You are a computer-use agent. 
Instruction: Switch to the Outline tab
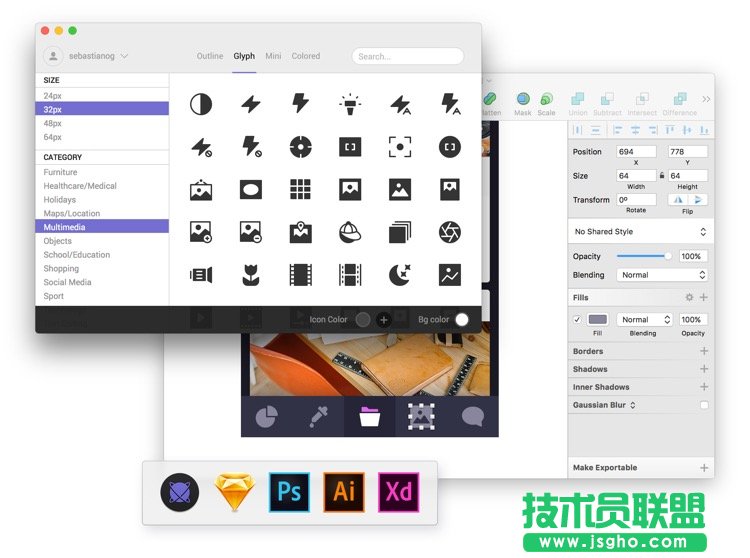point(210,56)
